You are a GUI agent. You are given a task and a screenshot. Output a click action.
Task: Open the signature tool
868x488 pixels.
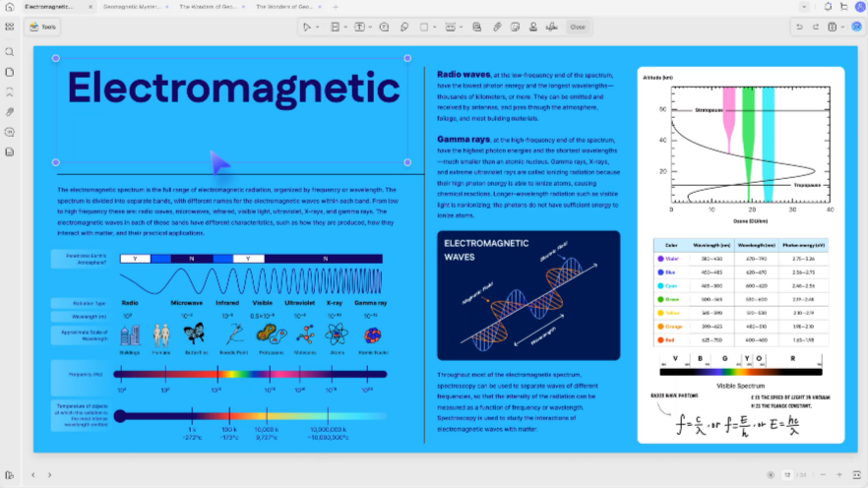[552, 27]
